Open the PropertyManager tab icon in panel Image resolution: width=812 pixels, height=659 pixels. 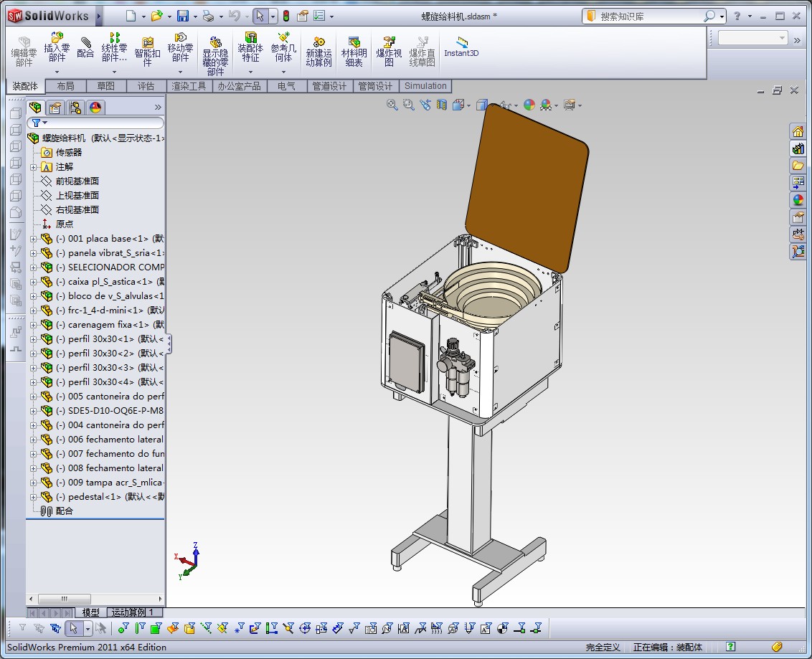(55, 107)
